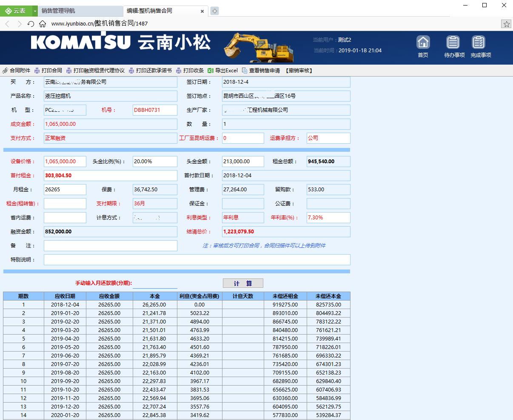The width and height of the screenshot is (513, 420).
Task: Click 打印融资租赁代理协议 toolbar item
Action: point(95,71)
